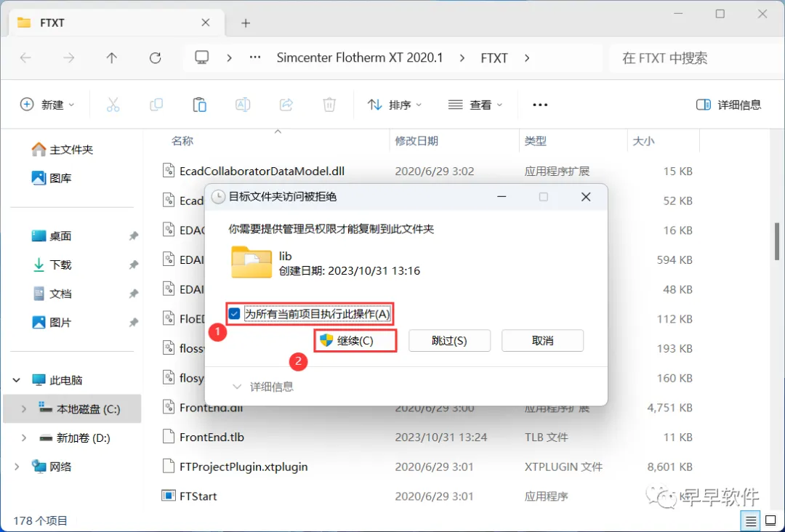Open 桌面 in quick access
785x532 pixels.
(52, 235)
